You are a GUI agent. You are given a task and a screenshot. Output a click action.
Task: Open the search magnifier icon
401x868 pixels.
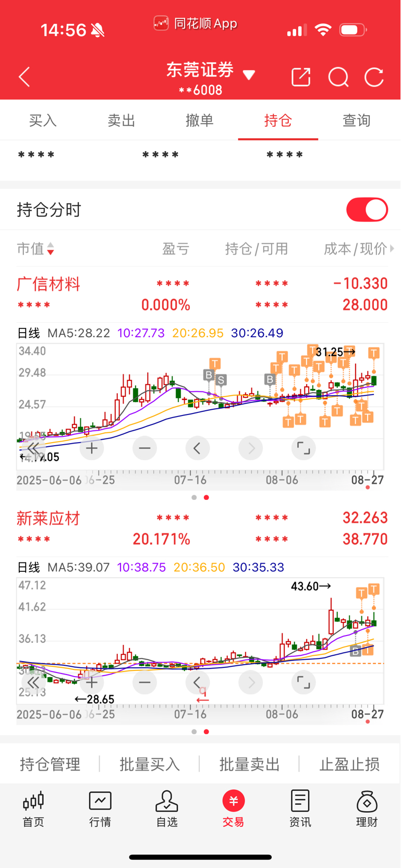tap(338, 77)
